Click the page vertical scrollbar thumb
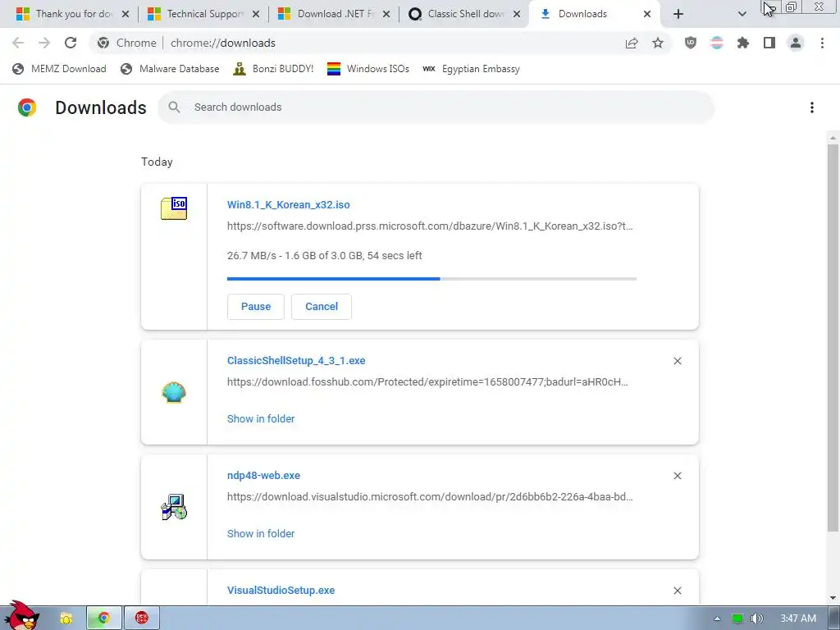This screenshot has height=630, width=840. [x=833, y=337]
